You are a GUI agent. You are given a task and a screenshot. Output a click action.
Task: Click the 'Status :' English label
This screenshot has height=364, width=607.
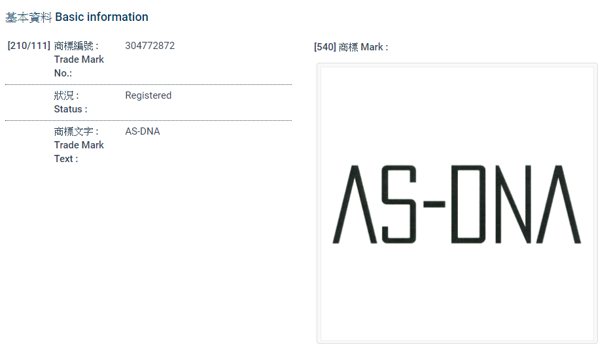[70, 109]
